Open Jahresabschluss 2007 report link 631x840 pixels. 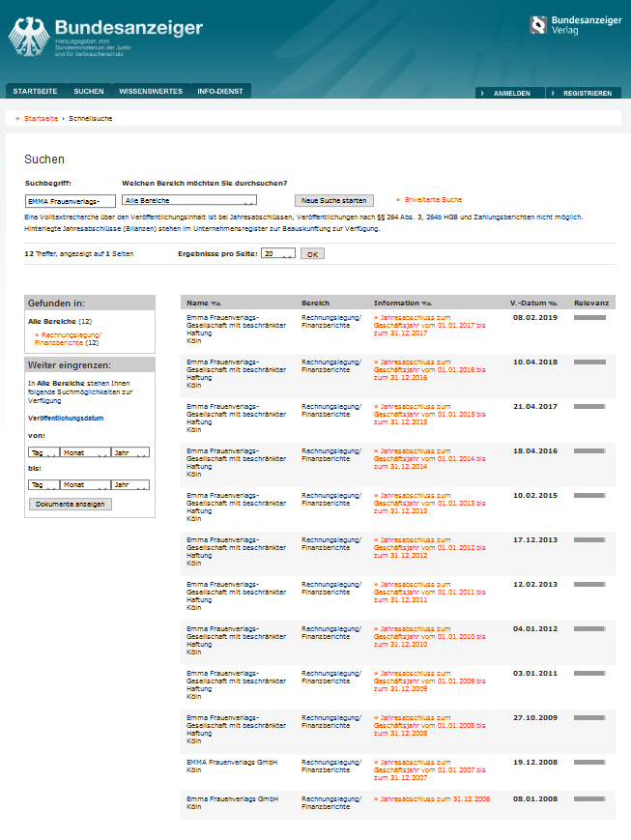coord(430,769)
